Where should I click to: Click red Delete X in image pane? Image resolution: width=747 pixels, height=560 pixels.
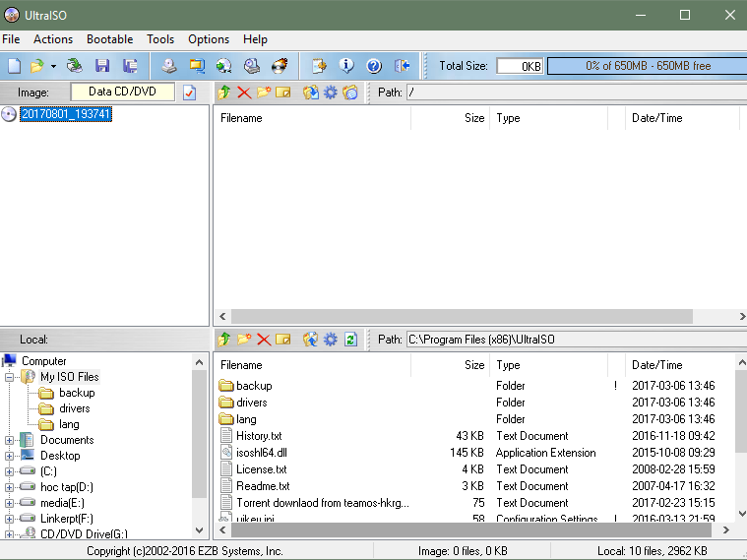coord(244,93)
